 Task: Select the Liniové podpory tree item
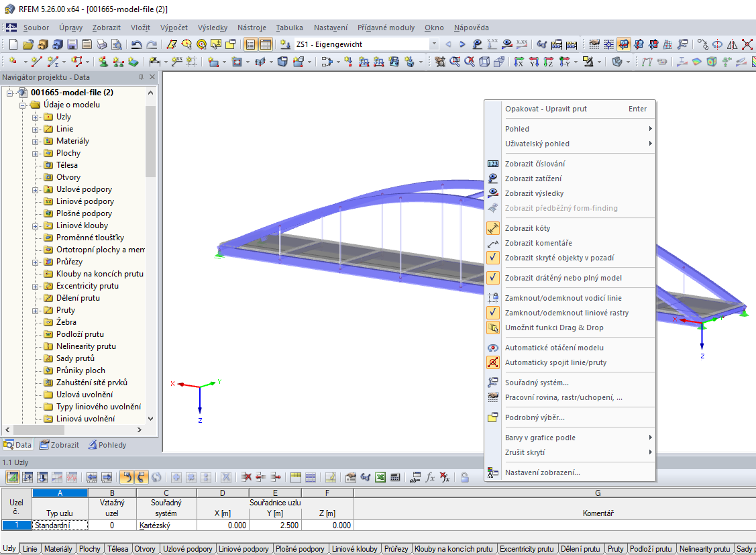tap(85, 201)
